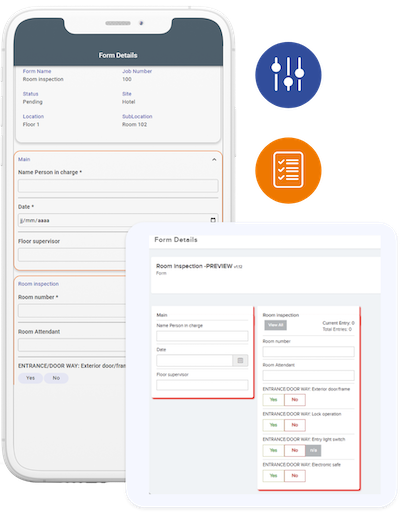Select N/A for Entry light switch

click(313, 450)
